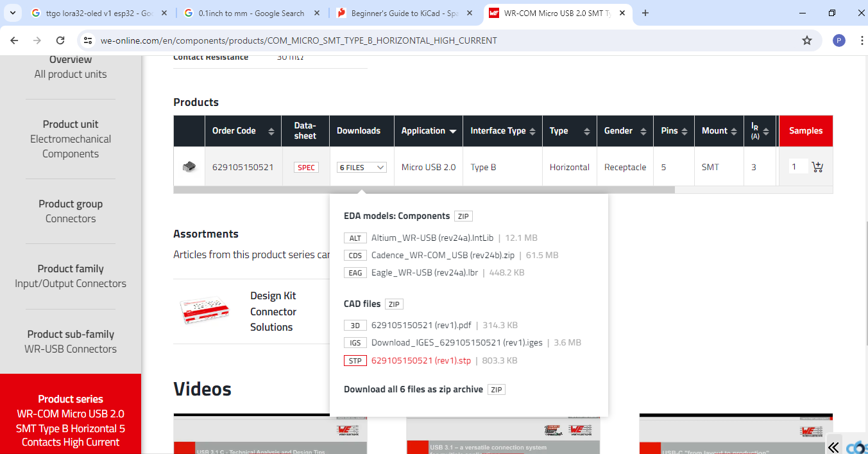
Task: Switch to ttgo lora32-oled v1 esp32 tab
Action: click(x=100, y=13)
